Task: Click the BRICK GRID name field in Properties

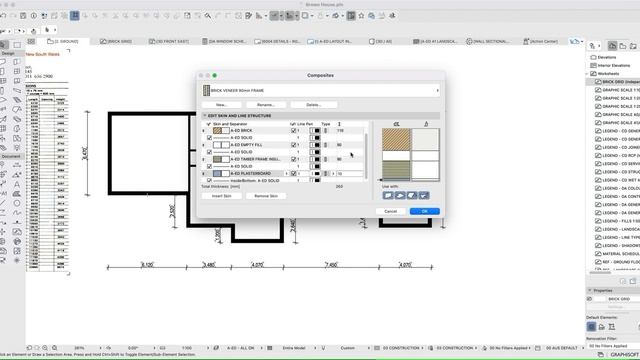Action: pos(623,299)
